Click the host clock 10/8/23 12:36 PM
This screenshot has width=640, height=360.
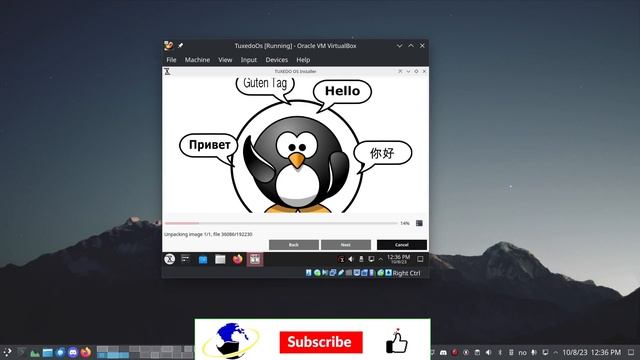click(x=591, y=352)
